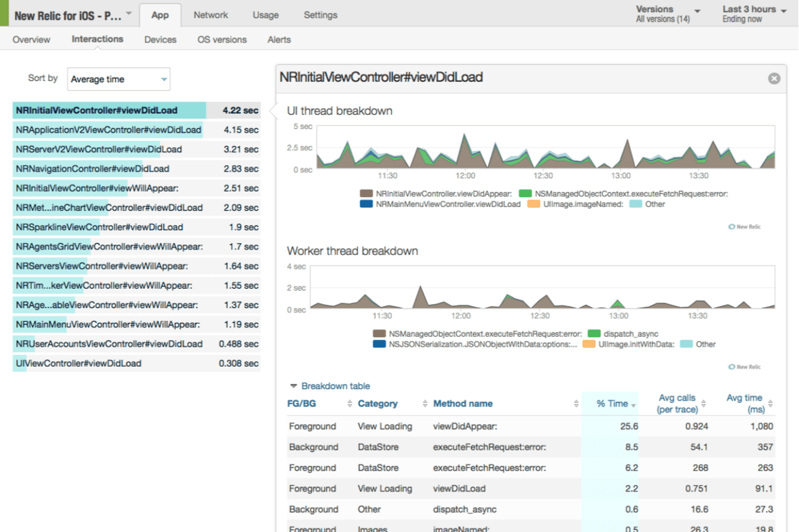799x532 pixels.
Task: Click New Relic logo under Worker thread chart
Action: (745, 367)
